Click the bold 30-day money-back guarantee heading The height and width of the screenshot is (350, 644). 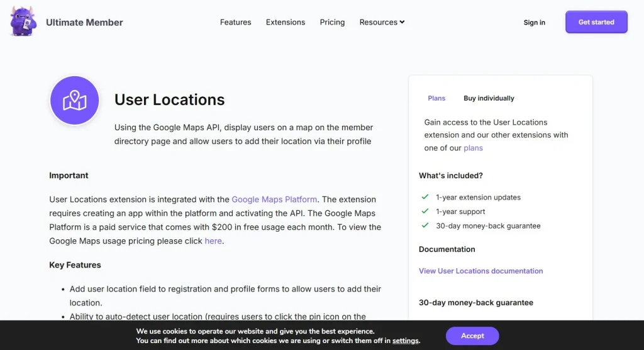point(476,303)
